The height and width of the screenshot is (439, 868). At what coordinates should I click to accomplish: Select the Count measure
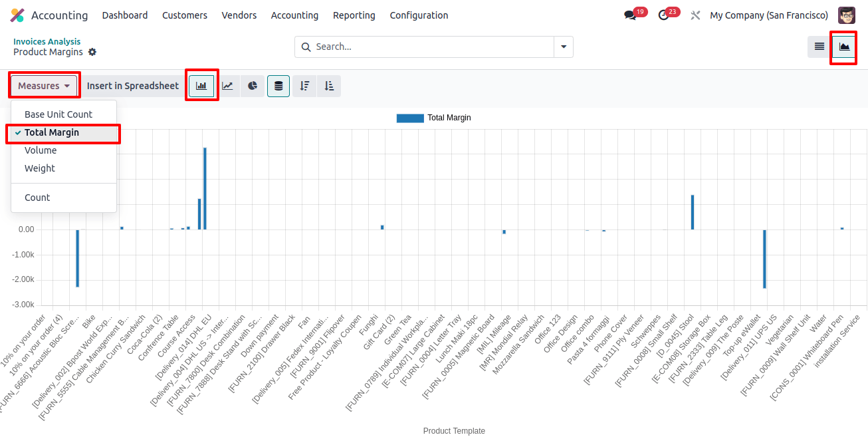[x=64, y=198]
